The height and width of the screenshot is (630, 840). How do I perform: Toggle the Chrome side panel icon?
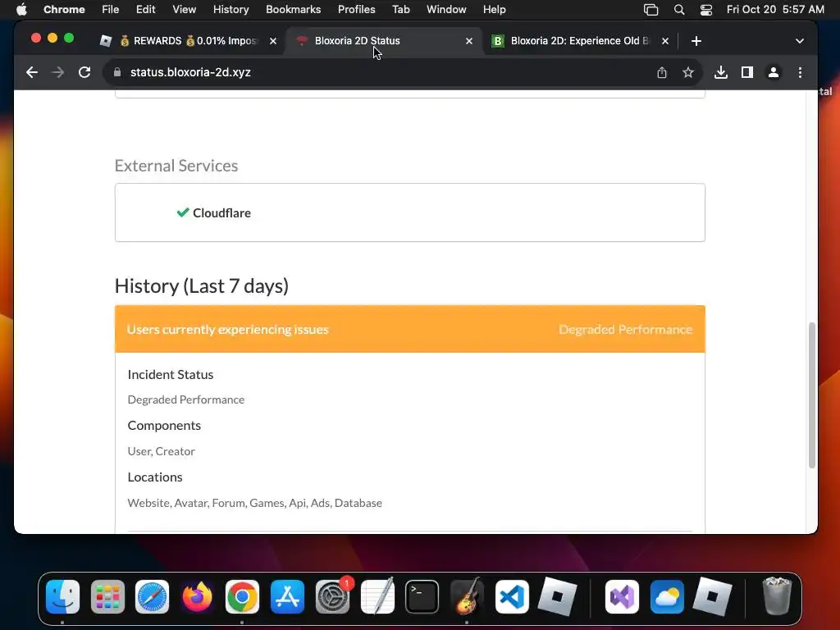pyautogui.click(x=746, y=72)
